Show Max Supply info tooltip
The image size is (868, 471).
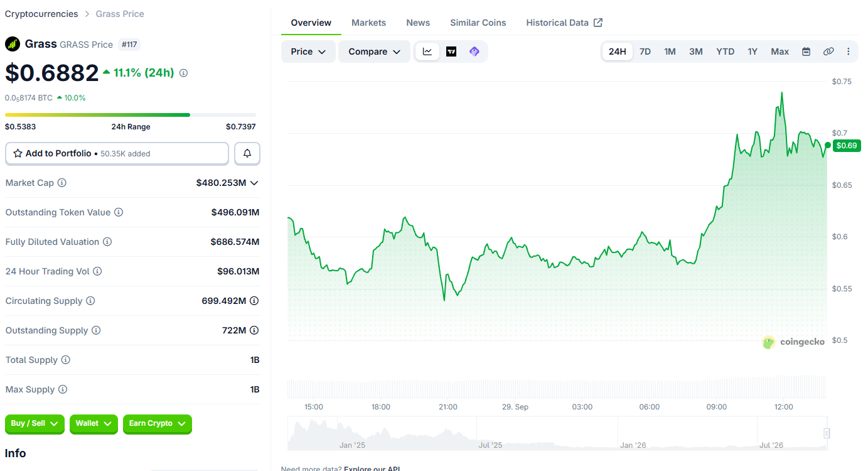(x=63, y=389)
